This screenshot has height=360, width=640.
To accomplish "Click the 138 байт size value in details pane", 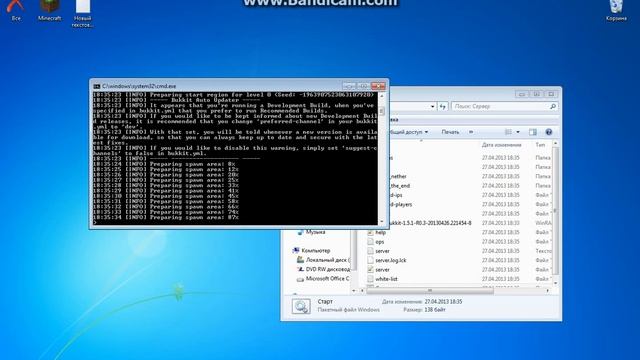I will (435, 310).
